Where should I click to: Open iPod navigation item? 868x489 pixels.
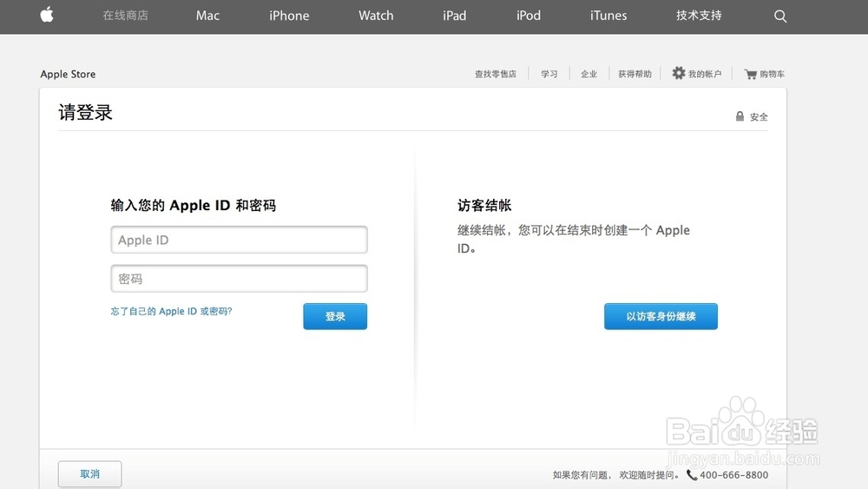pos(529,16)
